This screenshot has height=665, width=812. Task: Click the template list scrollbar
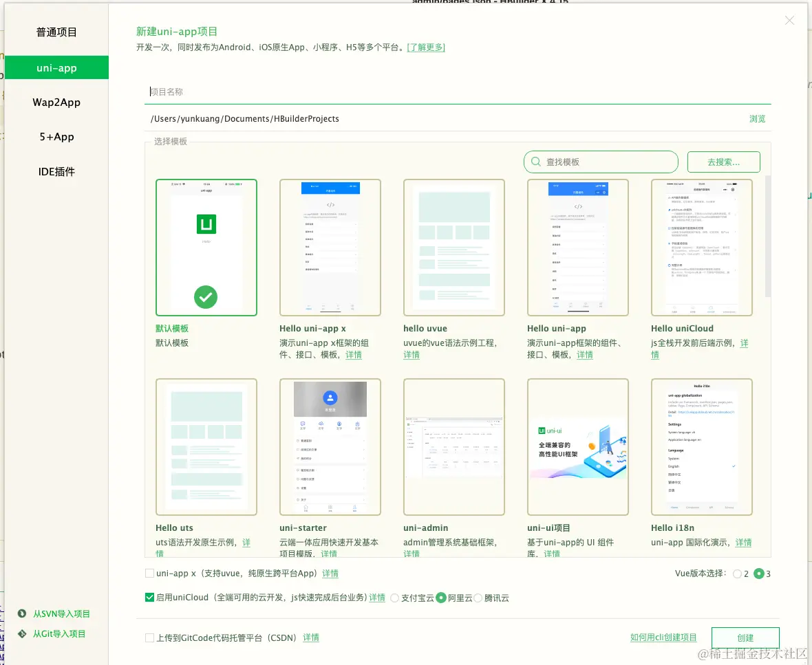[x=768, y=237]
